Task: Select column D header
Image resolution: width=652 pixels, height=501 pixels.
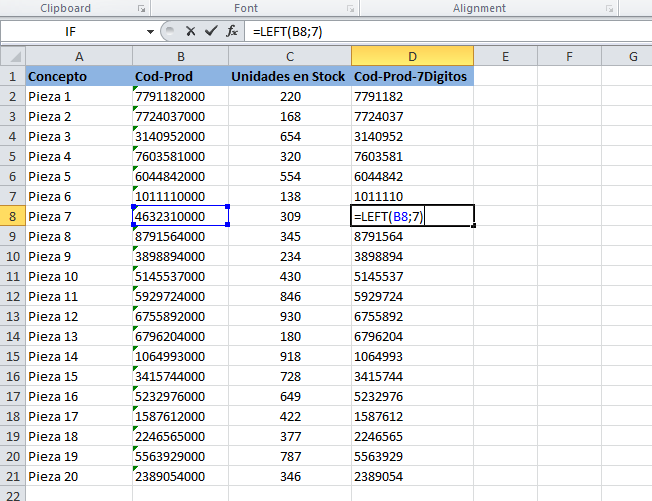Action: pyautogui.click(x=411, y=56)
